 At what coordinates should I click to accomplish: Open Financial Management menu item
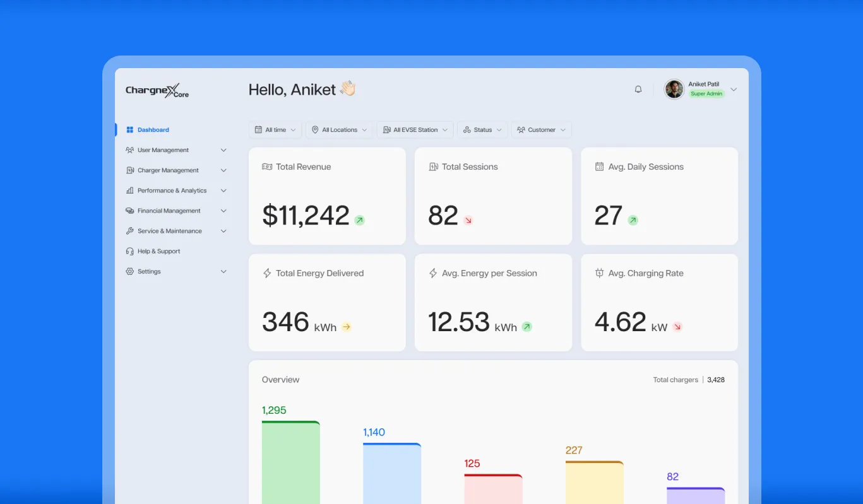(169, 211)
